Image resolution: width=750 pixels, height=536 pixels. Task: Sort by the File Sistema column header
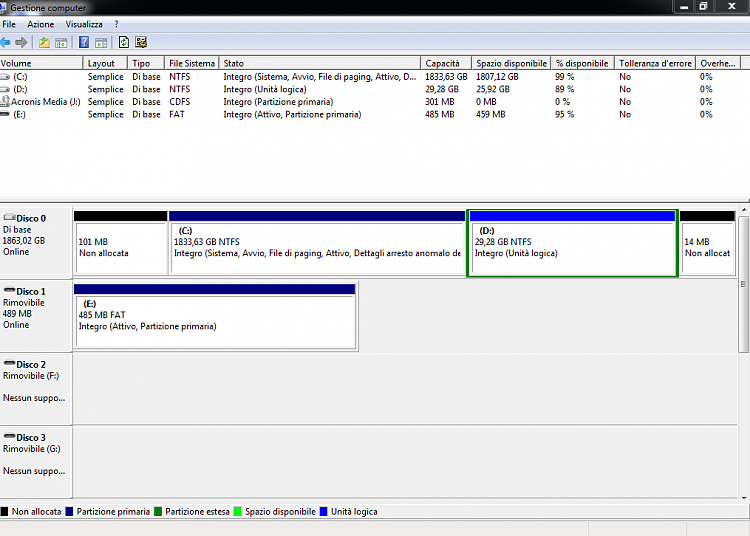(x=191, y=63)
